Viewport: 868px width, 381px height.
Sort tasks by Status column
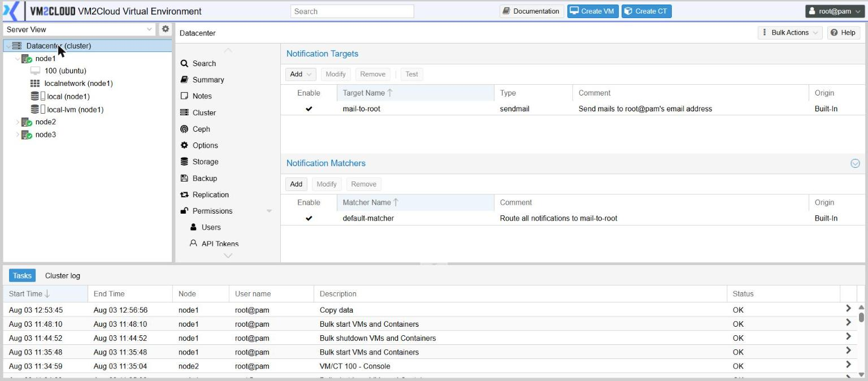(x=783, y=294)
